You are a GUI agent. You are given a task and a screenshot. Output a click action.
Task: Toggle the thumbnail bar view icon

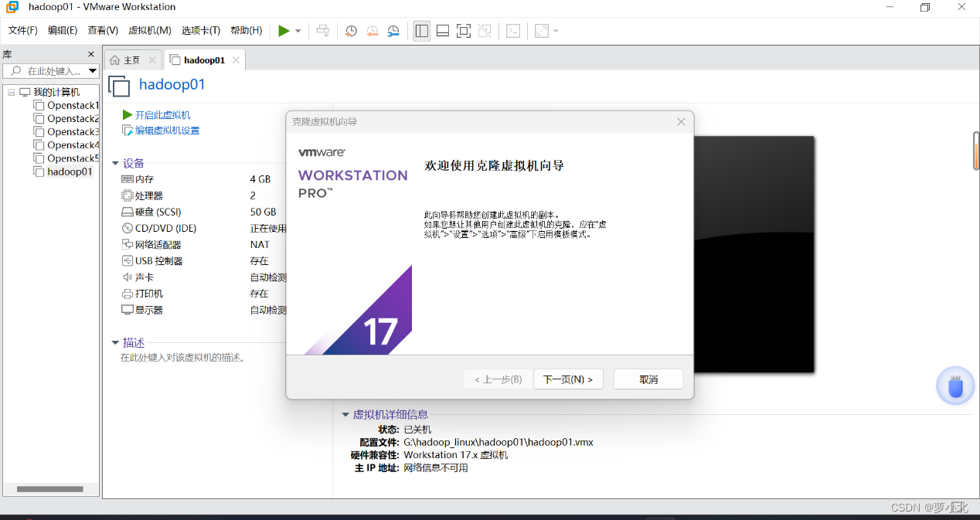443,31
